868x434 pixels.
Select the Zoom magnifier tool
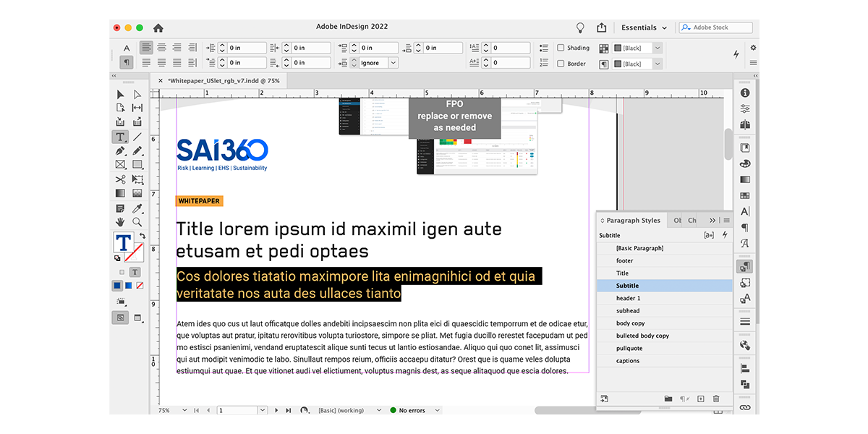(137, 222)
